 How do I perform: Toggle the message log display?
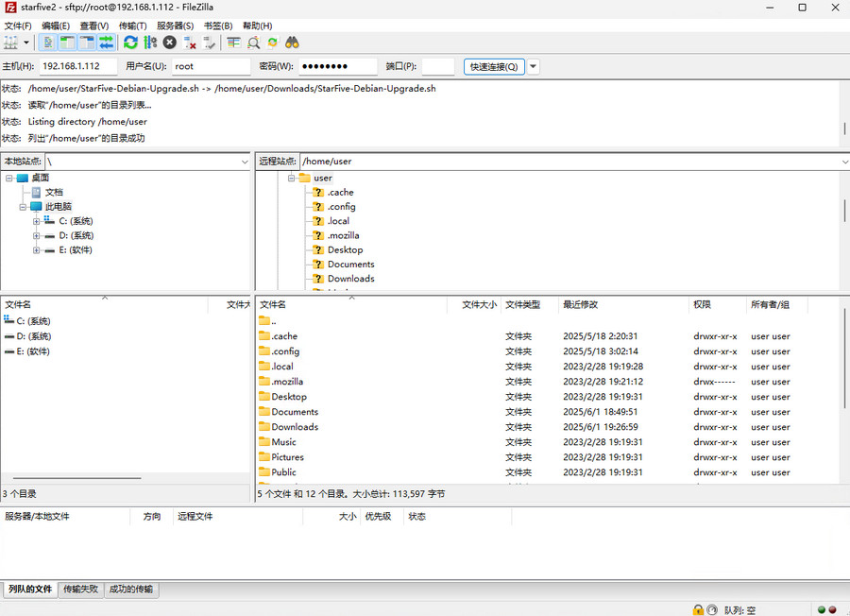coord(48,43)
